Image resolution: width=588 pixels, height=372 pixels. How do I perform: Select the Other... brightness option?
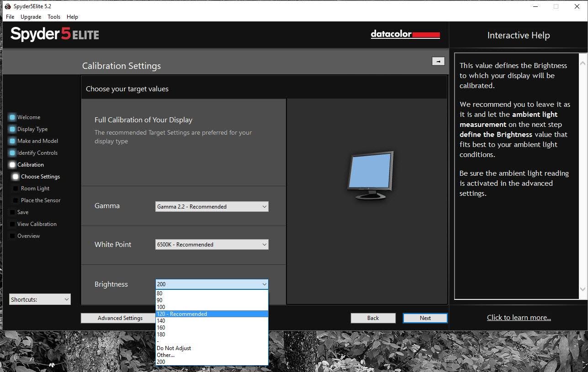[212, 355]
